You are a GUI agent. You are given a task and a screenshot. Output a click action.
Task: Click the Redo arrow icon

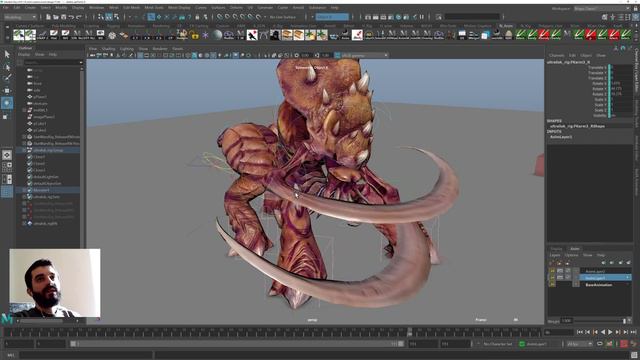click(x=79, y=17)
